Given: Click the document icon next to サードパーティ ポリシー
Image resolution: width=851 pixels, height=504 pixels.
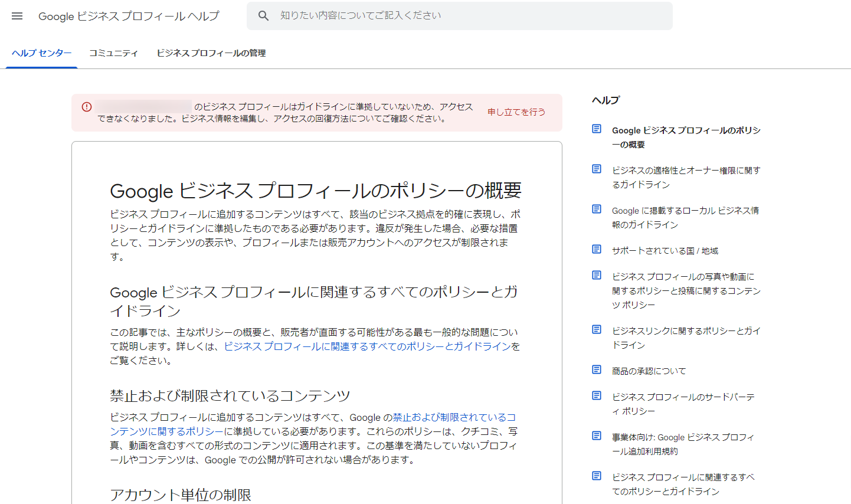Looking at the screenshot, I should pos(596,395).
